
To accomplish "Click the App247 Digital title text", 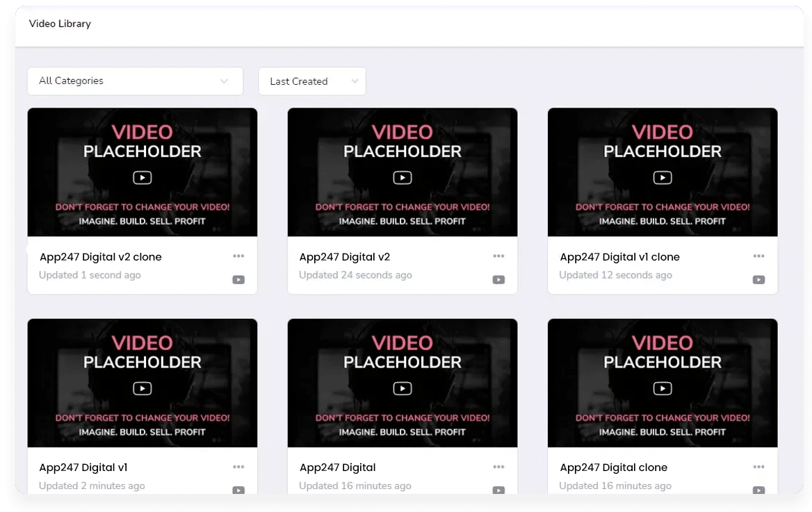I will [x=338, y=468].
